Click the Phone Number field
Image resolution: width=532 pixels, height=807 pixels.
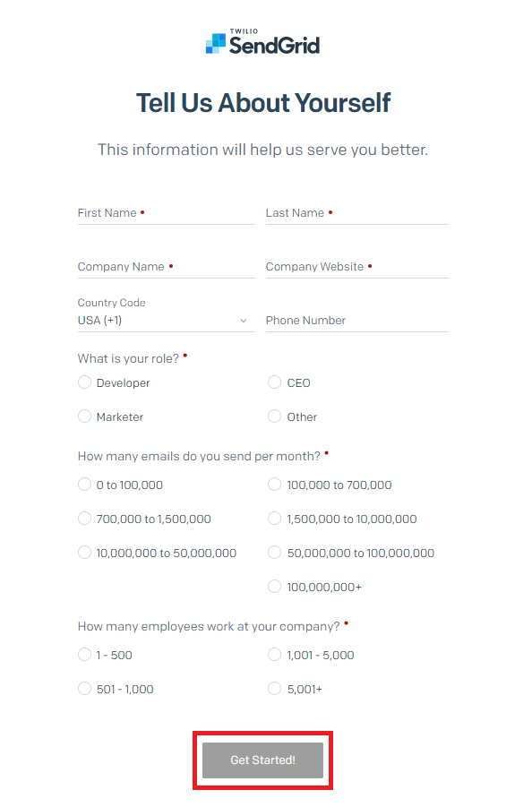(357, 321)
